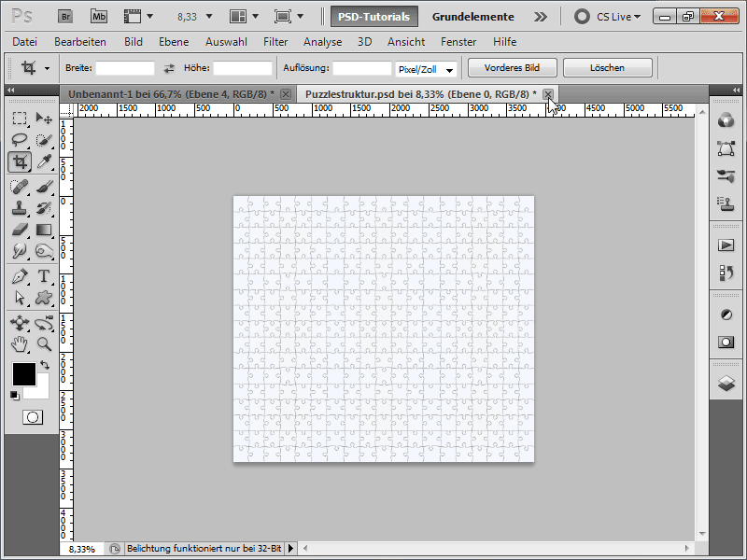Expand the toolbox to two-column toggle
The image size is (747, 560).
click(x=10, y=90)
